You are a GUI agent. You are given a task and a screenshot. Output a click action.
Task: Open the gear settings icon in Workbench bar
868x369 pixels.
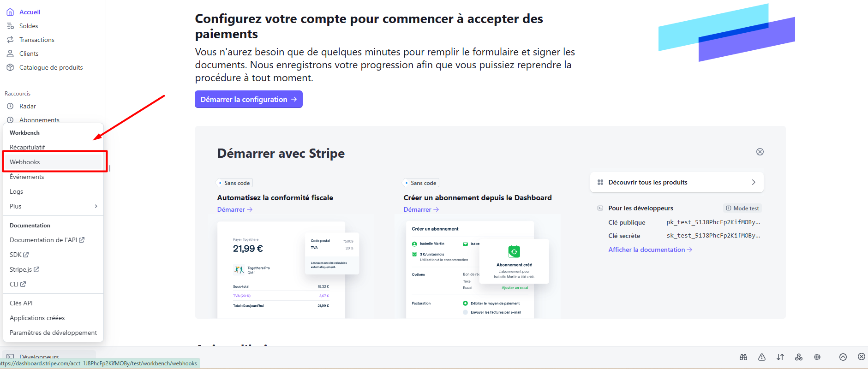click(817, 357)
